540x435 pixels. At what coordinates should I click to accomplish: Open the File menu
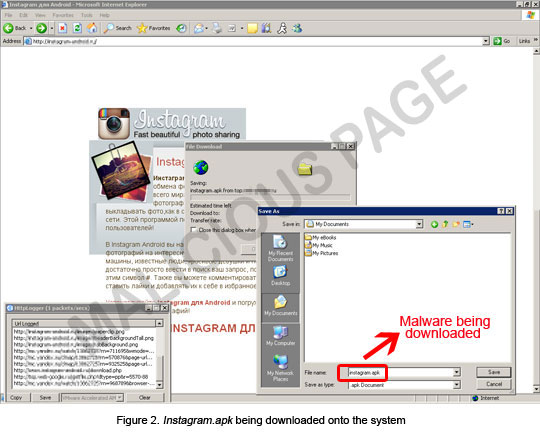[9, 15]
